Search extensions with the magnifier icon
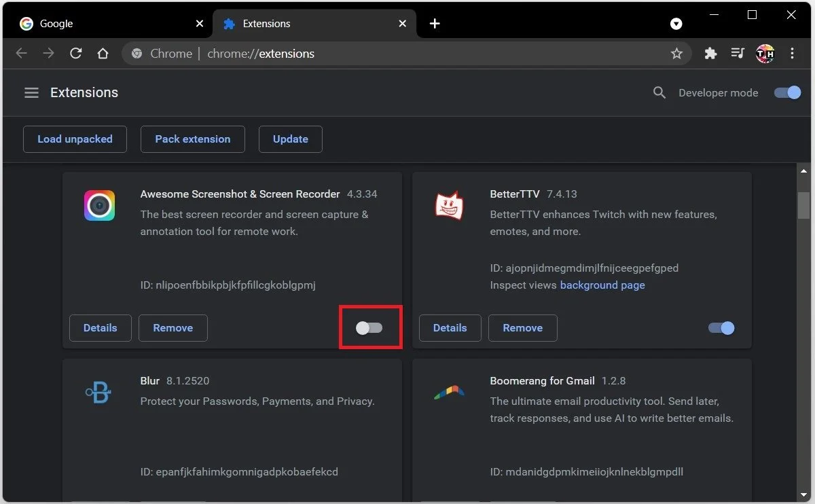This screenshot has width=815, height=504. click(x=659, y=93)
